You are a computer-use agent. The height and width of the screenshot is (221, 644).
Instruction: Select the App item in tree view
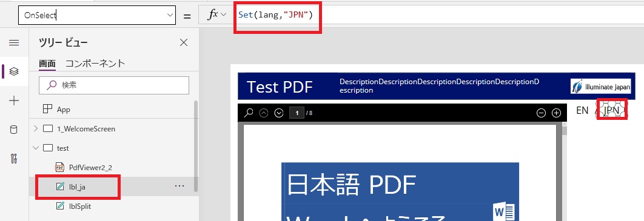coord(63,110)
